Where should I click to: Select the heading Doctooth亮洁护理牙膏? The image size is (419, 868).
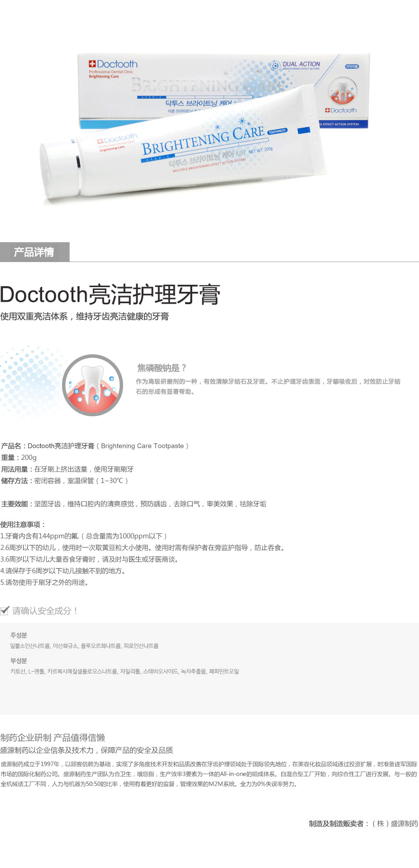pyautogui.click(x=110, y=294)
